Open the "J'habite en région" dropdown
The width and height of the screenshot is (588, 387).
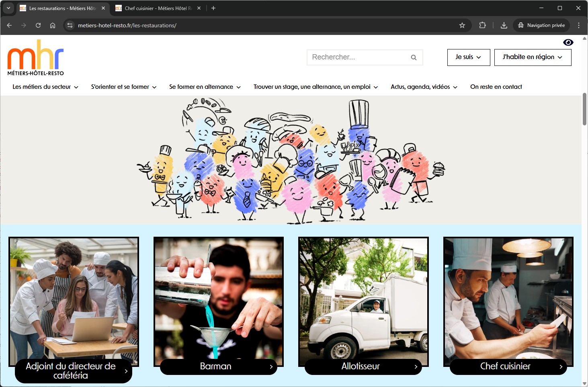tap(532, 57)
